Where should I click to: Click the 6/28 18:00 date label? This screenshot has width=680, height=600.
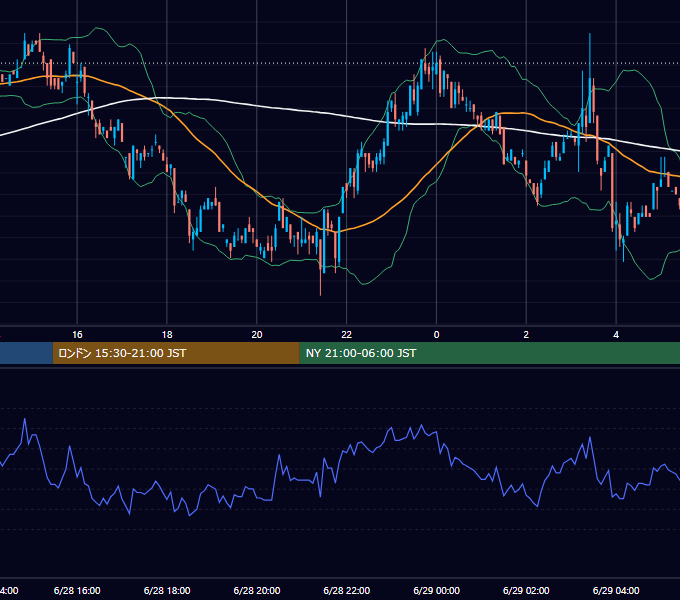coord(167,590)
